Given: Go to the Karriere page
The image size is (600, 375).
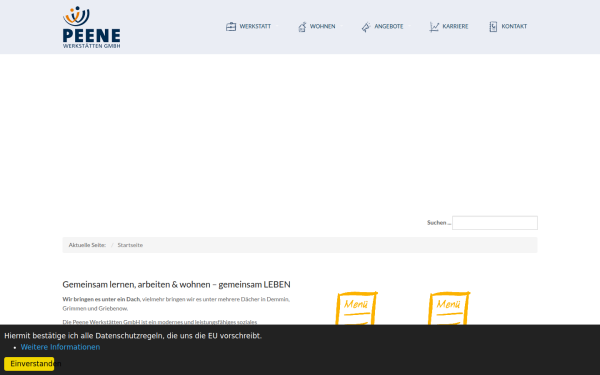Looking at the screenshot, I should pos(455,26).
